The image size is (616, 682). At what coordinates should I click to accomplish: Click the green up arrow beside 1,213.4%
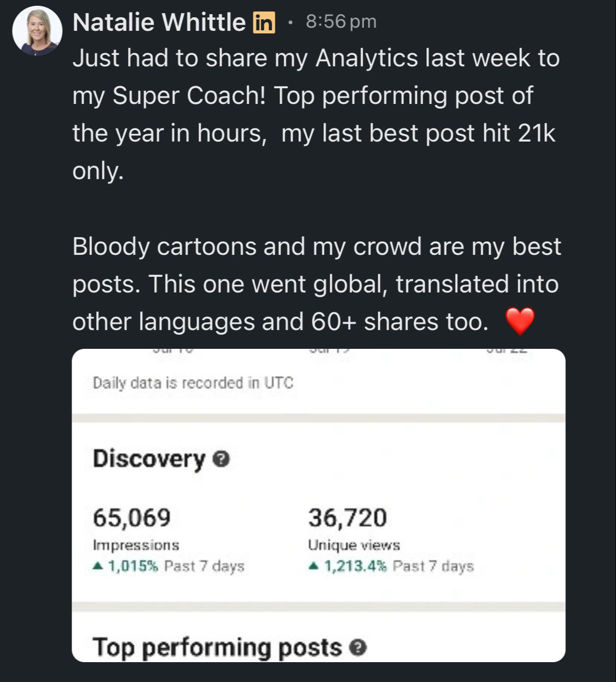point(313,566)
